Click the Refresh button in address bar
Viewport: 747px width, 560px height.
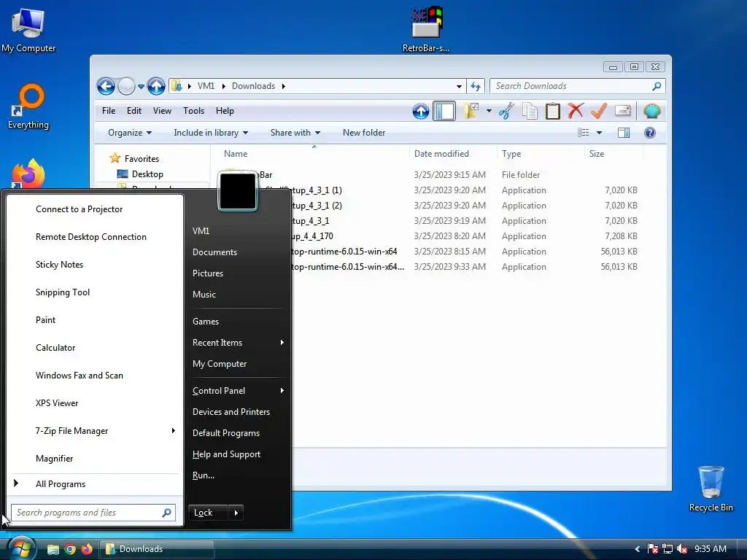point(476,86)
